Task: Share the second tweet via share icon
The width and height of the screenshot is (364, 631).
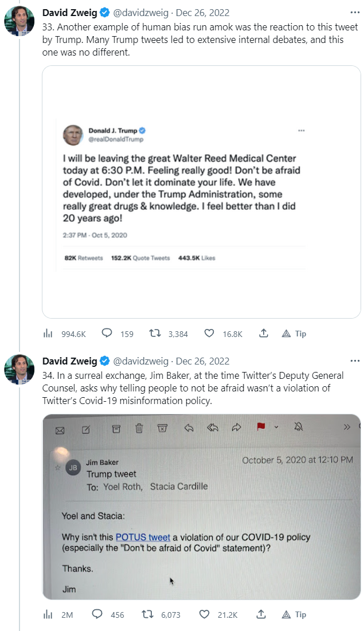Action: click(261, 614)
